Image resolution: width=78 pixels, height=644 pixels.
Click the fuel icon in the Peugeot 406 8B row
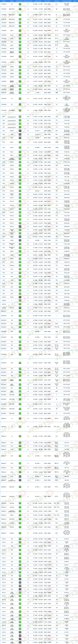pos(20,388)
